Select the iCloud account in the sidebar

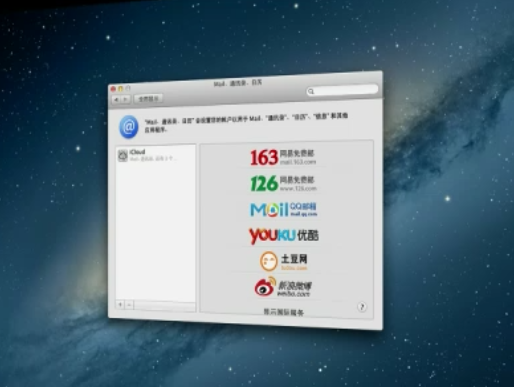coord(156,155)
